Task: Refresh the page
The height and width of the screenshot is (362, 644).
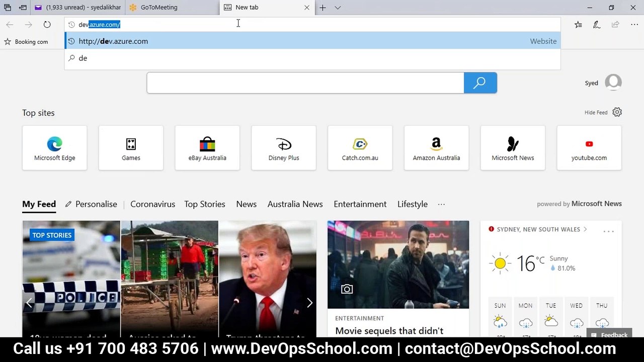Action: [x=47, y=25]
